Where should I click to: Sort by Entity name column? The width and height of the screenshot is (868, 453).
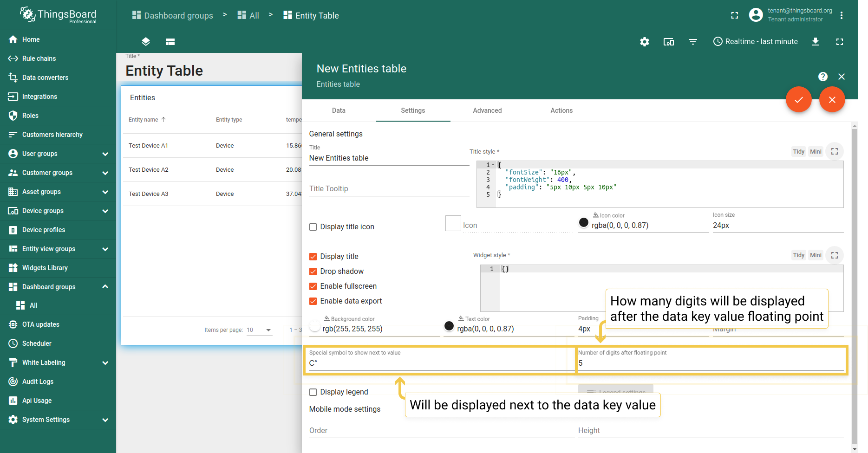click(147, 120)
